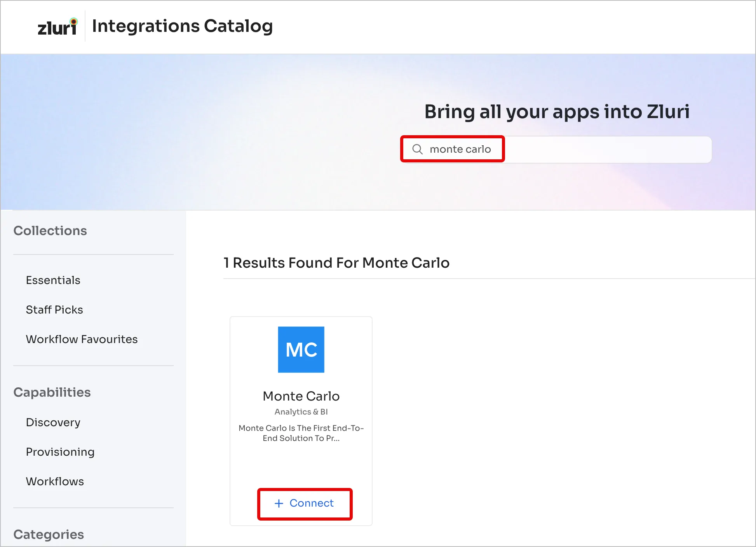
Task: Click the Zluri logo
Action: pyautogui.click(x=57, y=27)
